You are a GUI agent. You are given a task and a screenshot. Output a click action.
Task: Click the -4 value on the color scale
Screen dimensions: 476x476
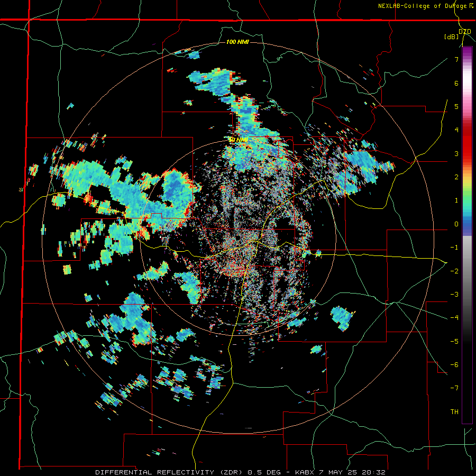[454, 318]
